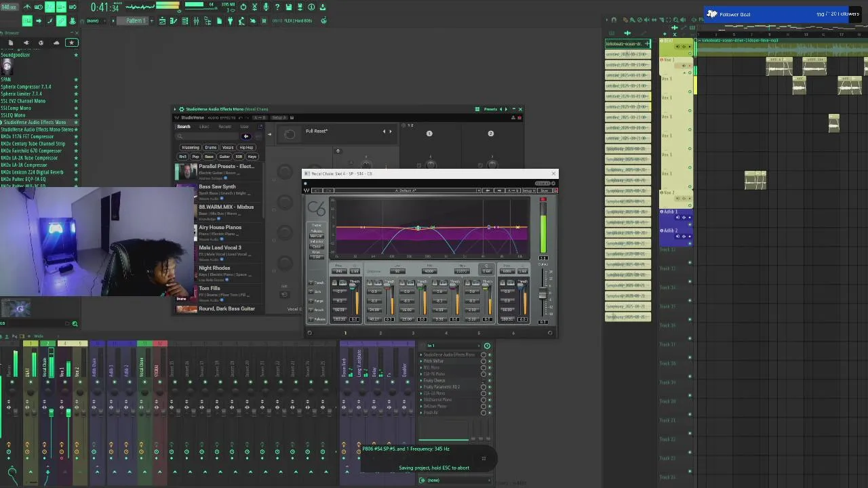The height and width of the screenshot is (488, 868).
Task: Expand the Fruity Parametric EQ 2 slot arrow
Action: [x=421, y=386]
